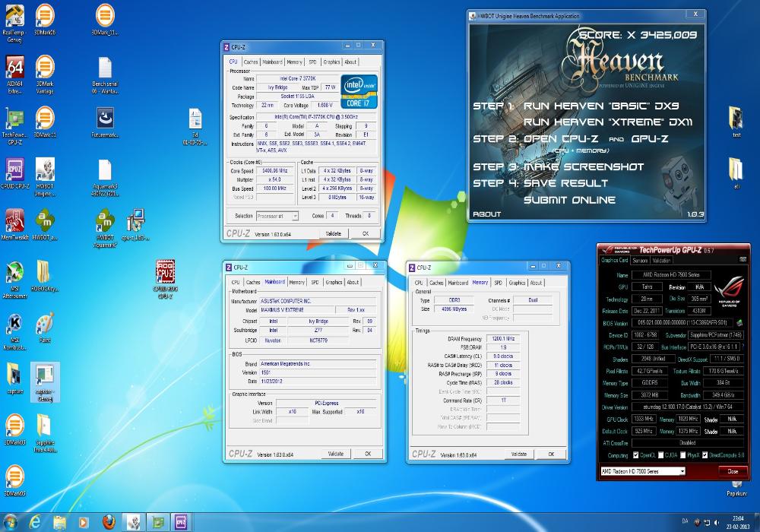Click Make Screenshot in HWBOT Heaven
This screenshot has width=760, height=532.
[584, 166]
